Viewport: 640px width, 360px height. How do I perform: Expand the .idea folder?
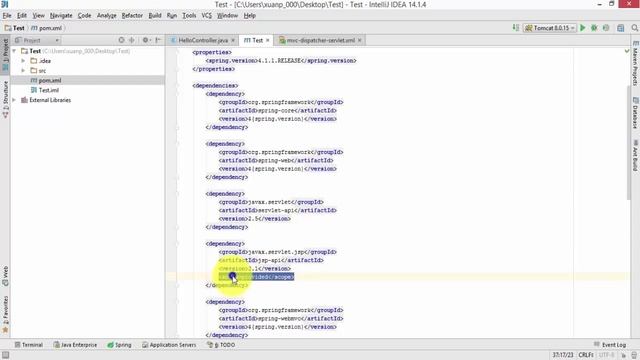tap(23, 61)
